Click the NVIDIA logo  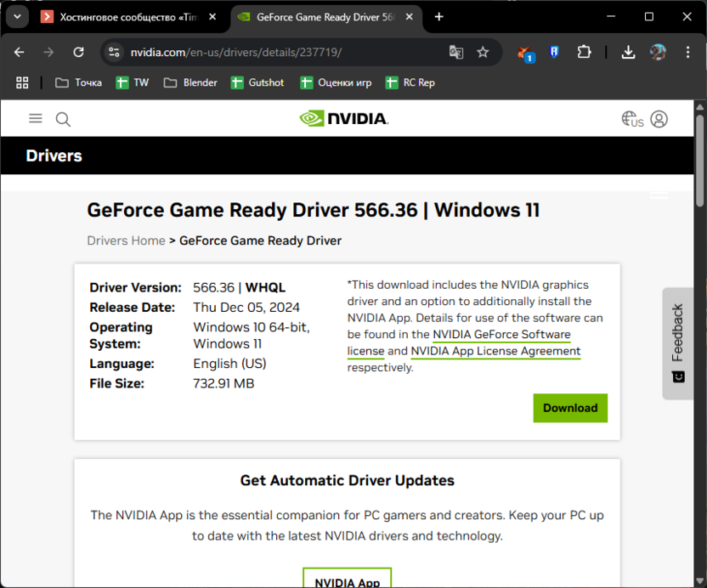point(344,119)
